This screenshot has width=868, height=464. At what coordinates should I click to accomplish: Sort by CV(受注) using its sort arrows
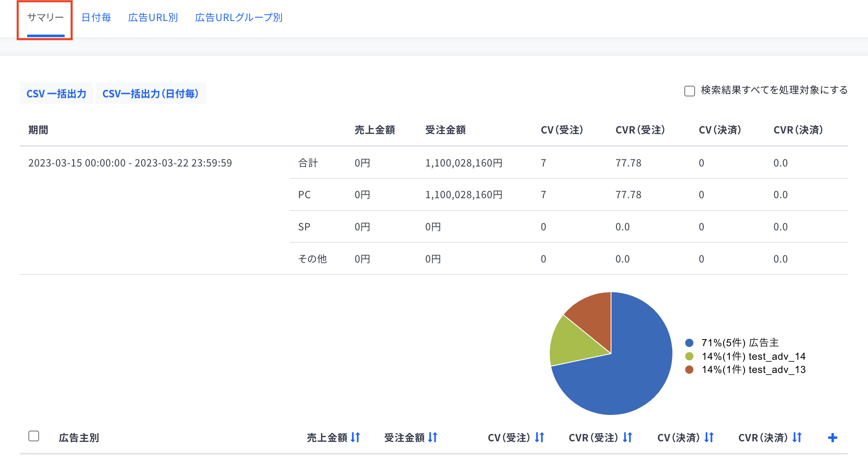(x=539, y=437)
